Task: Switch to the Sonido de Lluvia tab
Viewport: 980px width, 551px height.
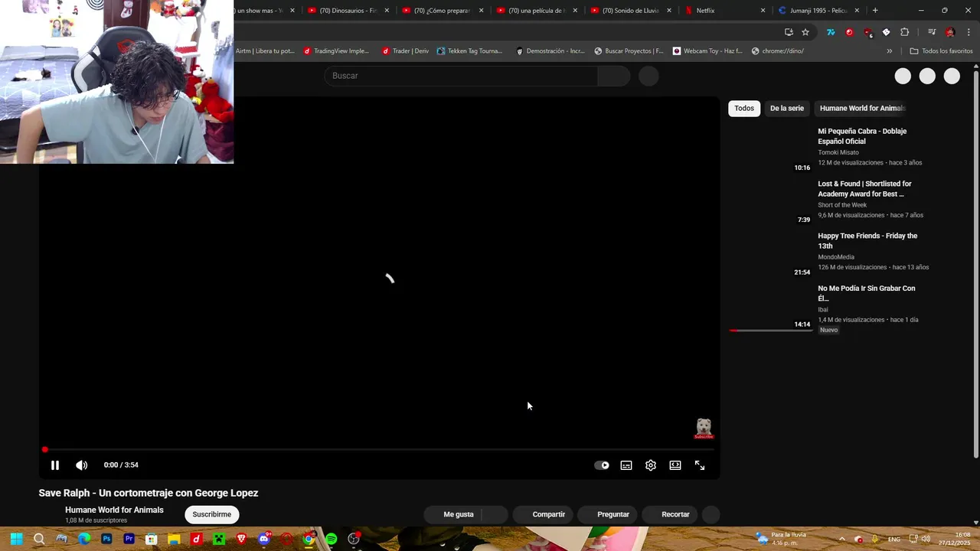Action: pos(631,11)
